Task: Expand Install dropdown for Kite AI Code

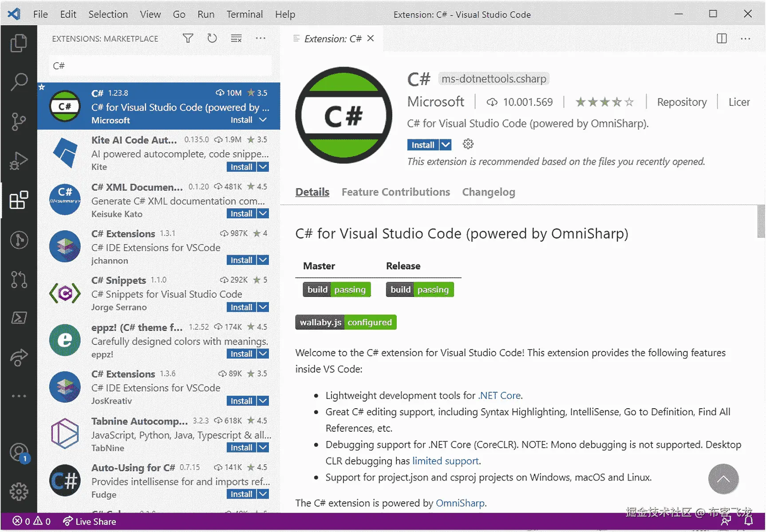Action: [263, 167]
